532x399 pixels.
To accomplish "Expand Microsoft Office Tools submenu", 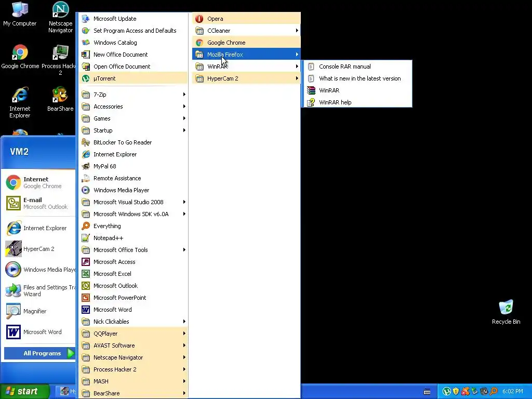I will coord(134,250).
